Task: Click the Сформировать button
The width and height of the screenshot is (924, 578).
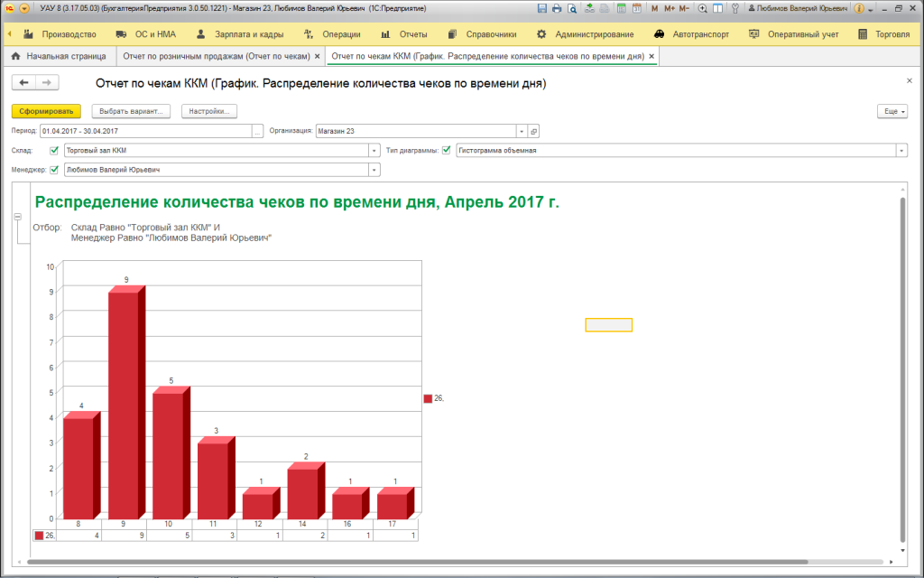Action: click(46, 111)
